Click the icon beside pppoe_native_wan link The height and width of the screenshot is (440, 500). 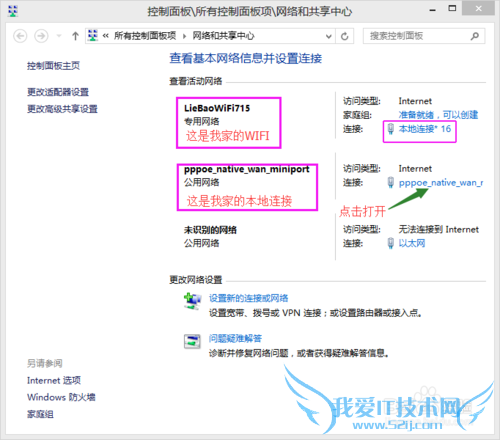click(x=391, y=183)
